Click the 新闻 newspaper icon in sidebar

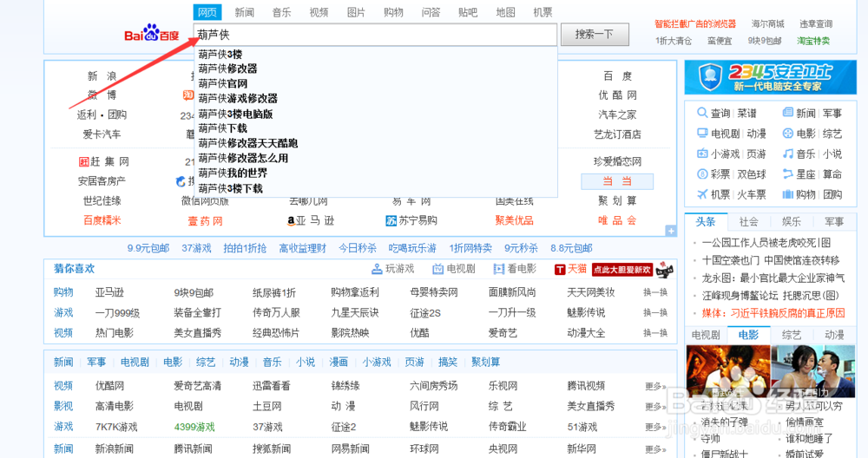click(788, 113)
